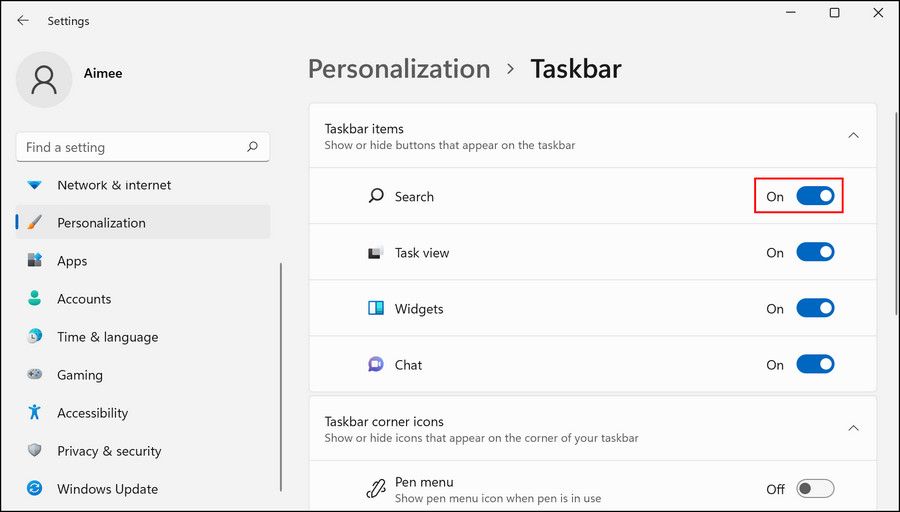Collapse the Taskbar corner icons section

pos(853,428)
